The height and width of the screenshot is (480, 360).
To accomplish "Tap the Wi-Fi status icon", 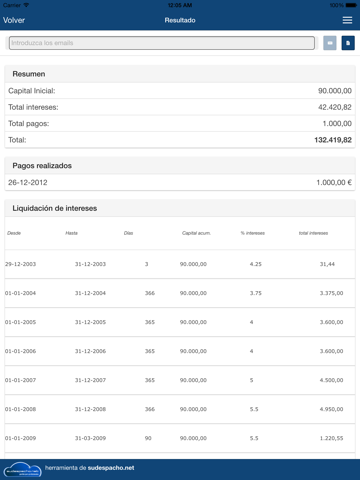I will pyautogui.click(x=26, y=5).
